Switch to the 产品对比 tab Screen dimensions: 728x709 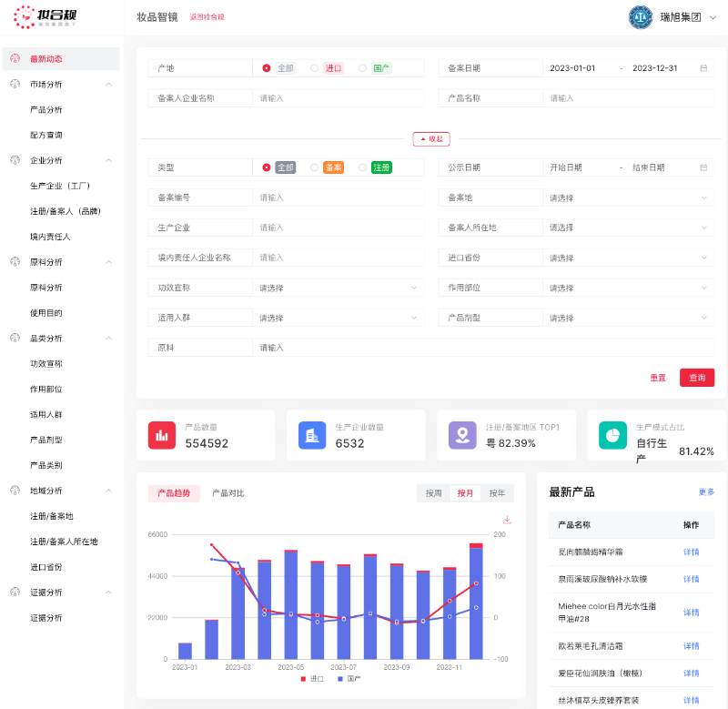(x=227, y=493)
